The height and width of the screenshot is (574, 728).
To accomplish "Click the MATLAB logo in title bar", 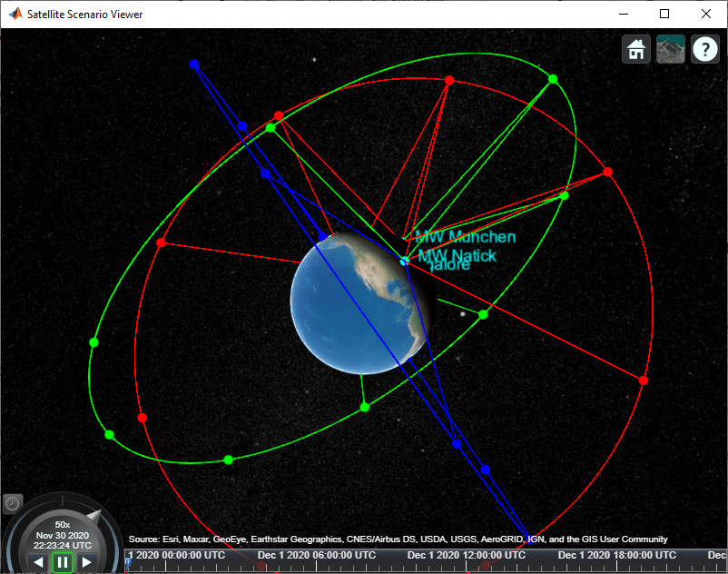I will point(15,14).
